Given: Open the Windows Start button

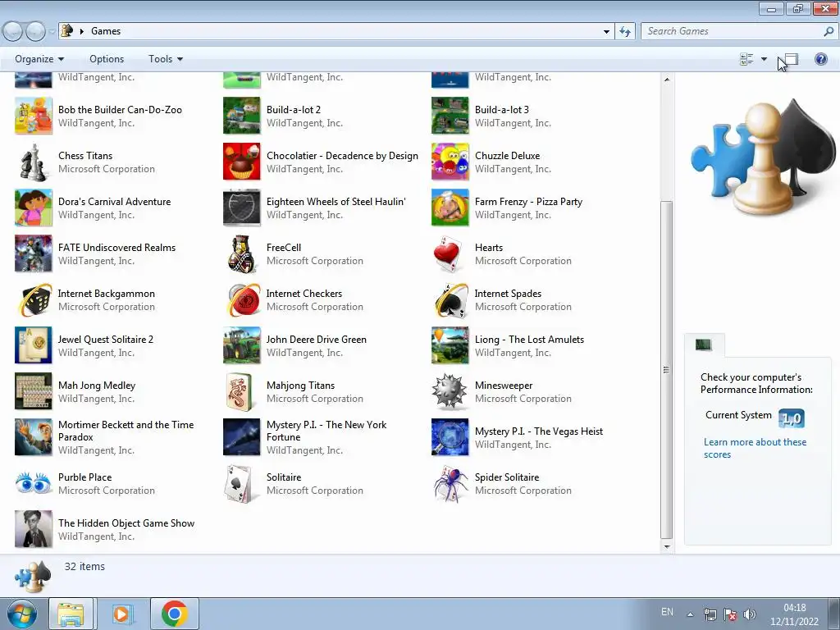Looking at the screenshot, I should (x=21, y=614).
